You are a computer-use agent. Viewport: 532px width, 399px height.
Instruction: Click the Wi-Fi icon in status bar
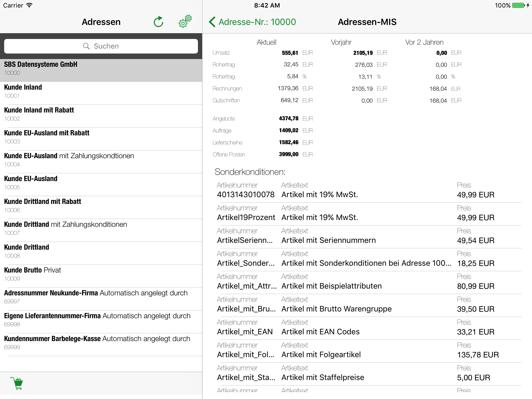[29, 5]
